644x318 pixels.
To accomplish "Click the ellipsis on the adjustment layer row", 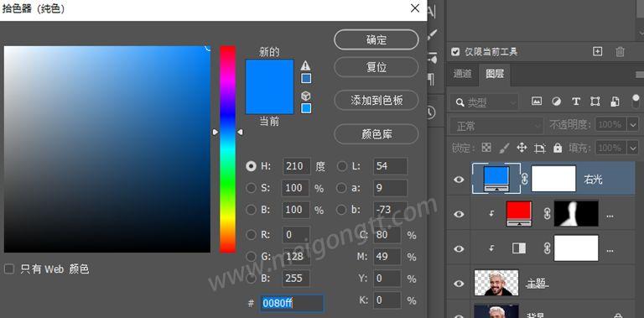I will pyautogui.click(x=610, y=250).
